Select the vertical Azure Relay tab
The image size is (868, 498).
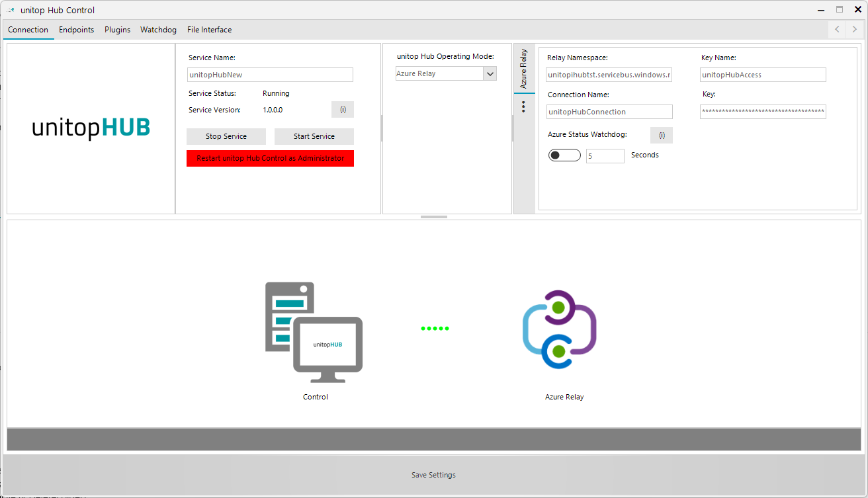coord(524,68)
